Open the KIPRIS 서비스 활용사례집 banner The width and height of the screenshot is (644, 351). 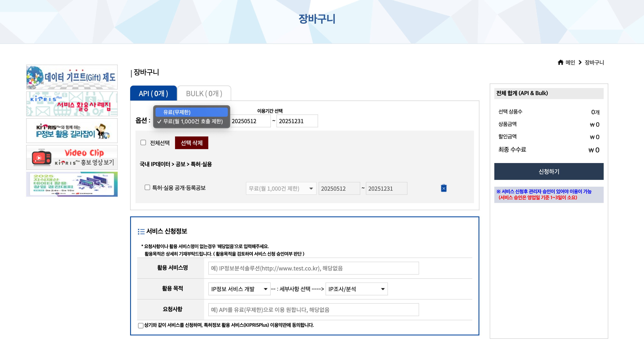pos(72,104)
